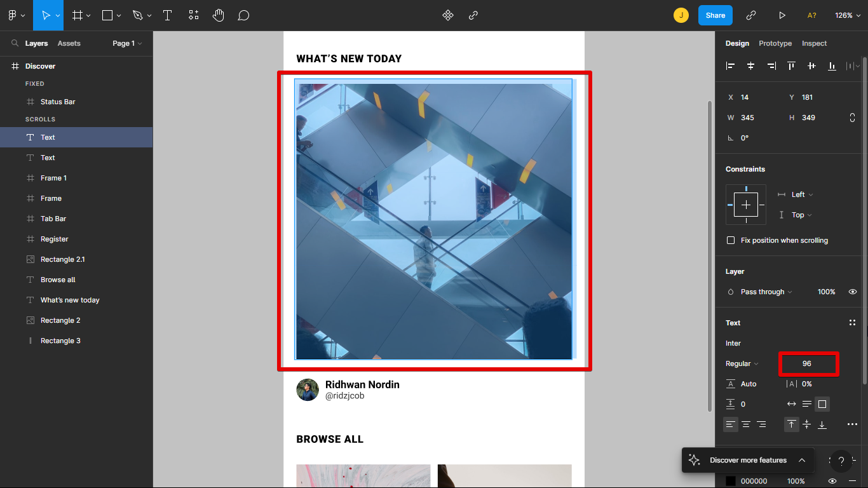
Task: Present the prototype with play icon
Action: [782, 15]
